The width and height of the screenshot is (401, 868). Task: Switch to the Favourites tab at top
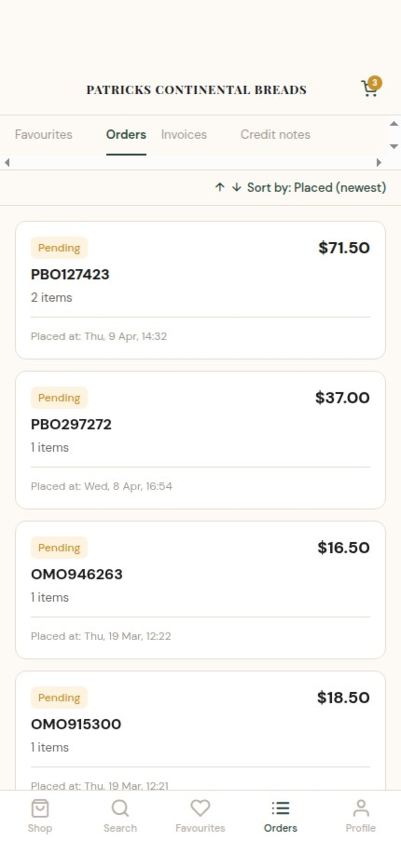43,134
